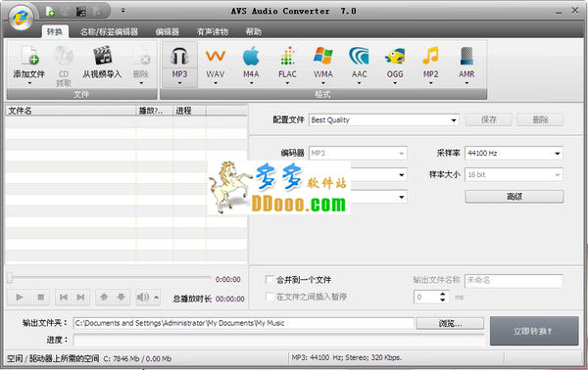Click the 文件名 column header
Image resolution: width=588 pixels, height=370 pixels.
71,111
